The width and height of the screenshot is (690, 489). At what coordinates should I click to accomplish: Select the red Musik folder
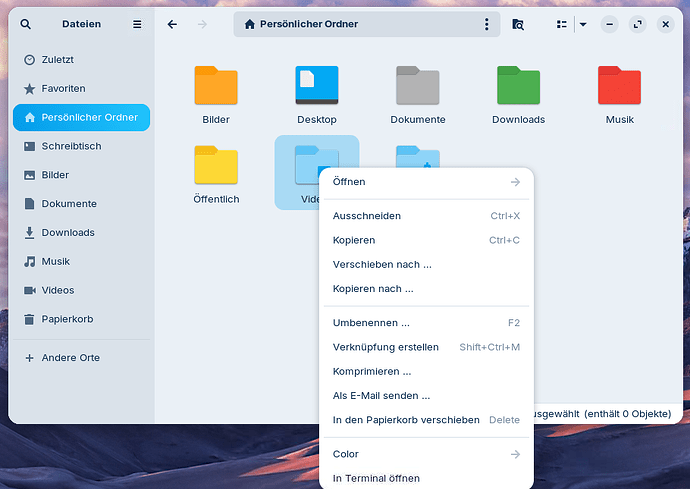(619, 95)
